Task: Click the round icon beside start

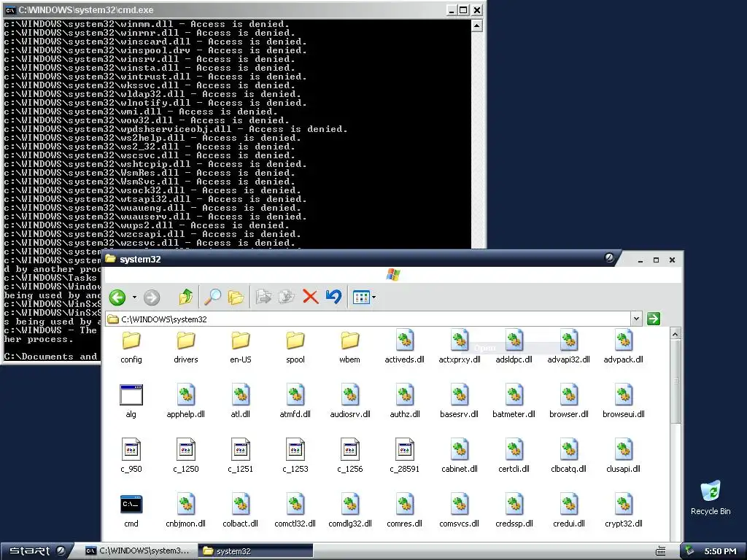Action: click(x=61, y=551)
